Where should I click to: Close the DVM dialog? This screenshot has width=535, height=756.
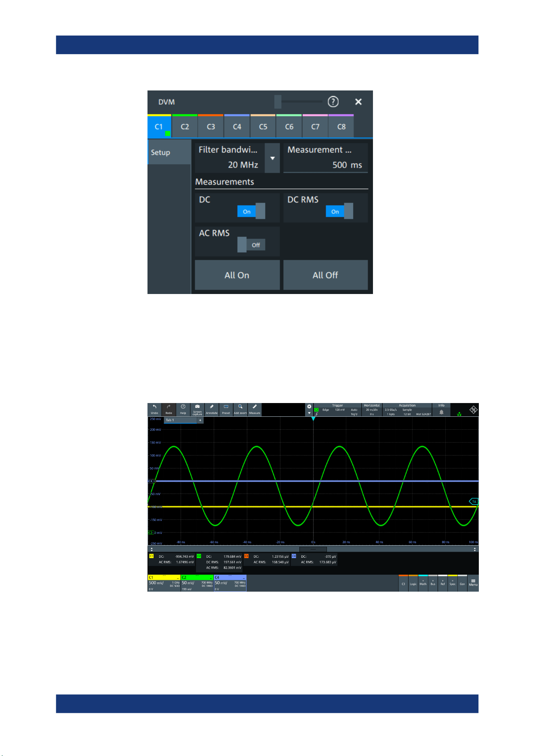(x=358, y=102)
